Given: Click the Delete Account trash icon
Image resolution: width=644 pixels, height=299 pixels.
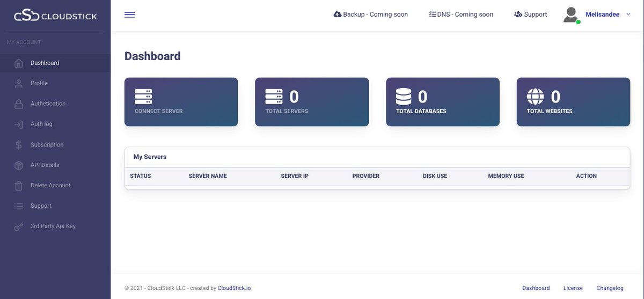Looking at the screenshot, I should tap(19, 186).
